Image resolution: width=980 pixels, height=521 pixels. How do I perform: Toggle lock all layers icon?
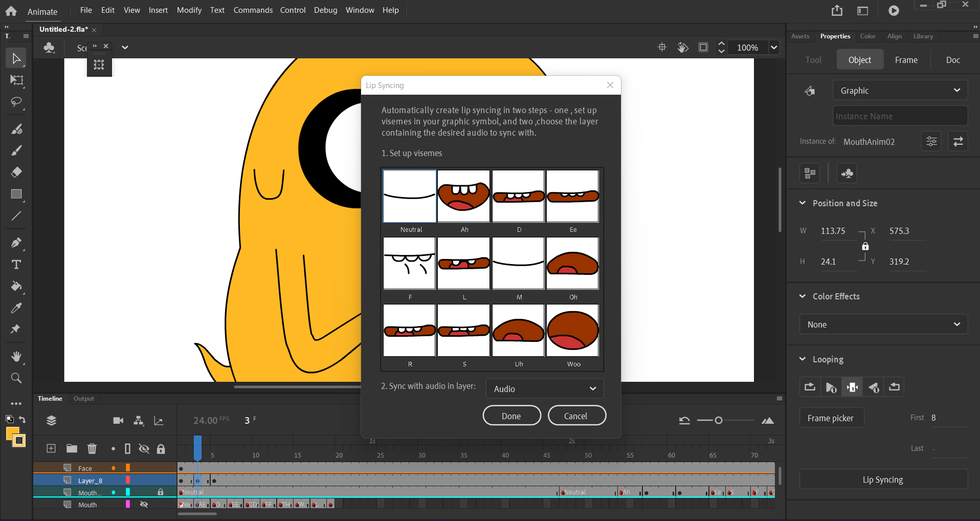coord(161,449)
